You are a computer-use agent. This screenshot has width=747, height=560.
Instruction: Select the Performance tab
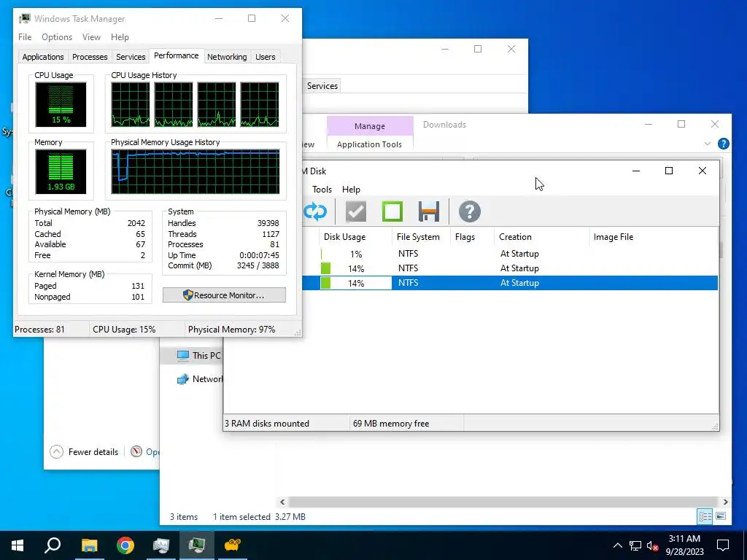click(177, 55)
